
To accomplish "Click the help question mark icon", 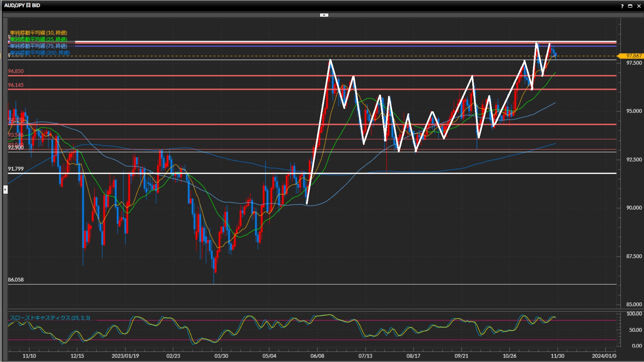I will pyautogui.click(x=622, y=6).
